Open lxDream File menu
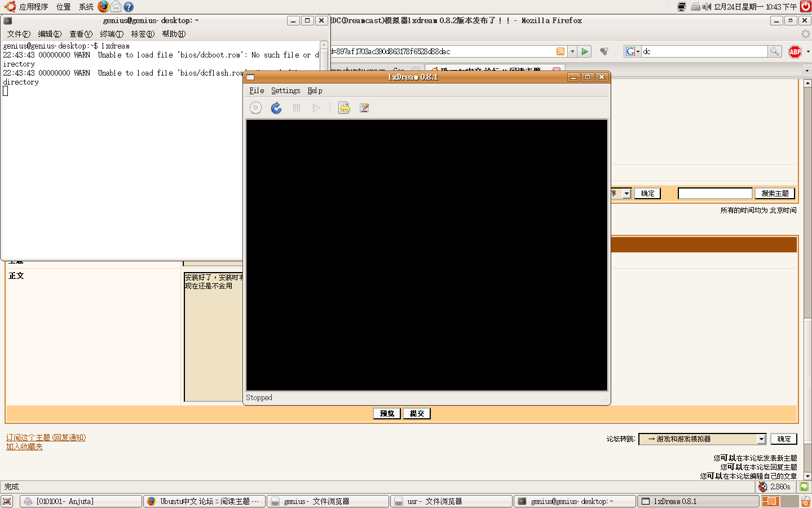 pos(257,90)
